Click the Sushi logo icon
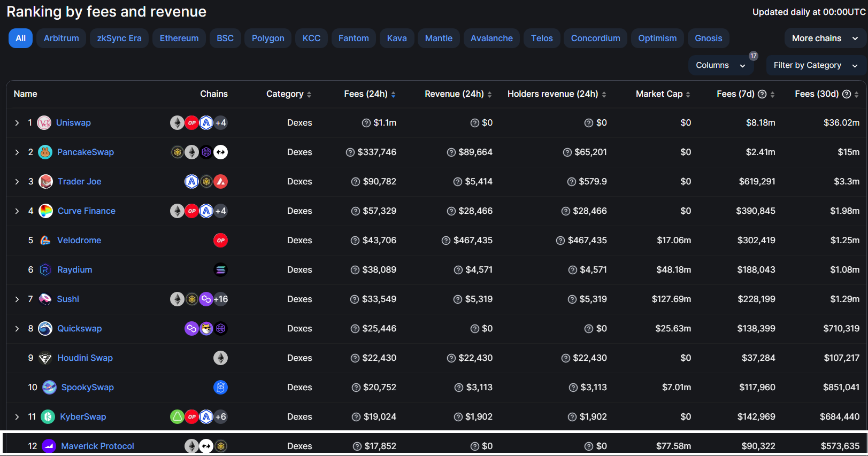868x456 pixels. [x=45, y=299]
